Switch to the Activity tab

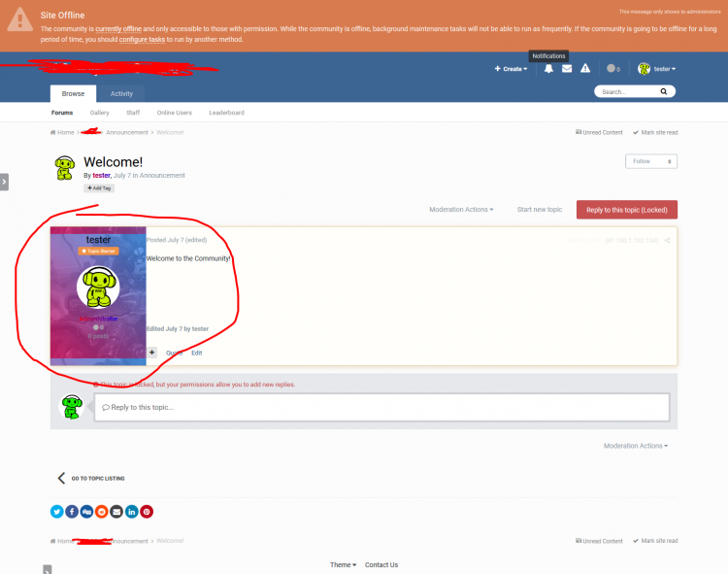(x=121, y=94)
